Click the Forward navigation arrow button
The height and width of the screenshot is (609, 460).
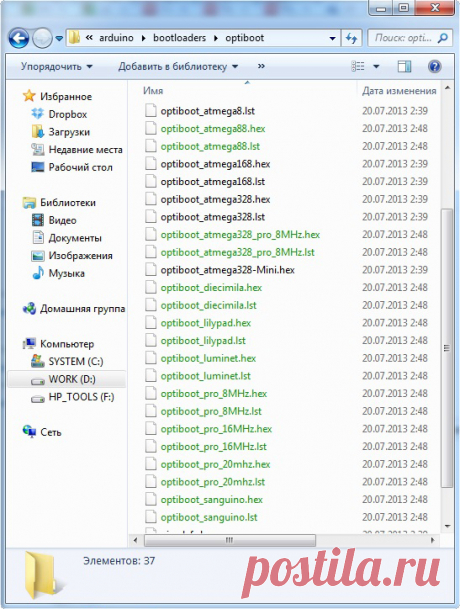click(x=42, y=38)
